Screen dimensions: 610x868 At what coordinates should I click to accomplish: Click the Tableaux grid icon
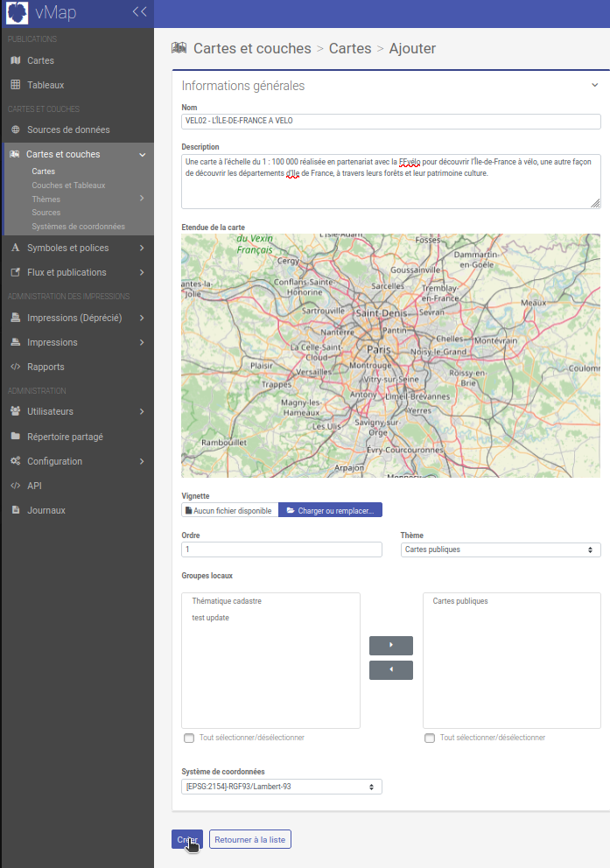point(15,85)
